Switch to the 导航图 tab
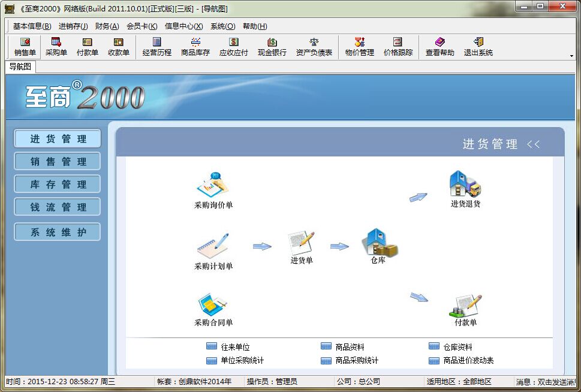Image resolution: width=581 pixels, height=392 pixels. coord(20,67)
